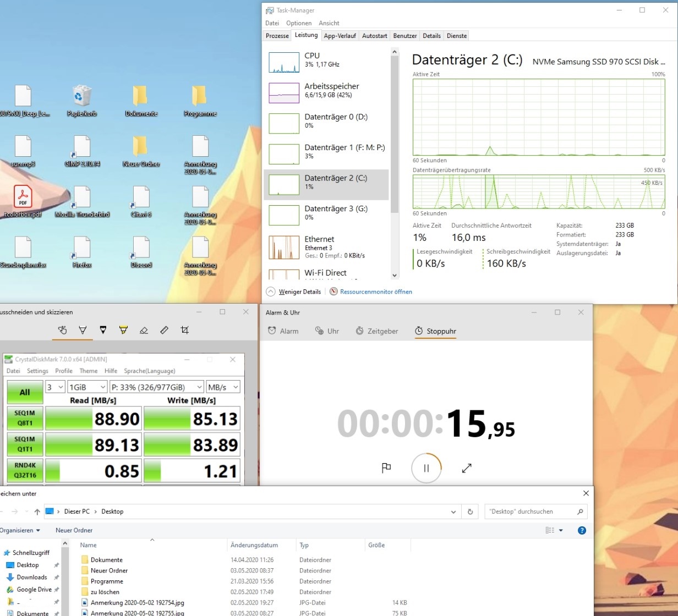Run the SEQ1M Q8T1 test
This screenshot has width=678, height=616.
point(25,419)
